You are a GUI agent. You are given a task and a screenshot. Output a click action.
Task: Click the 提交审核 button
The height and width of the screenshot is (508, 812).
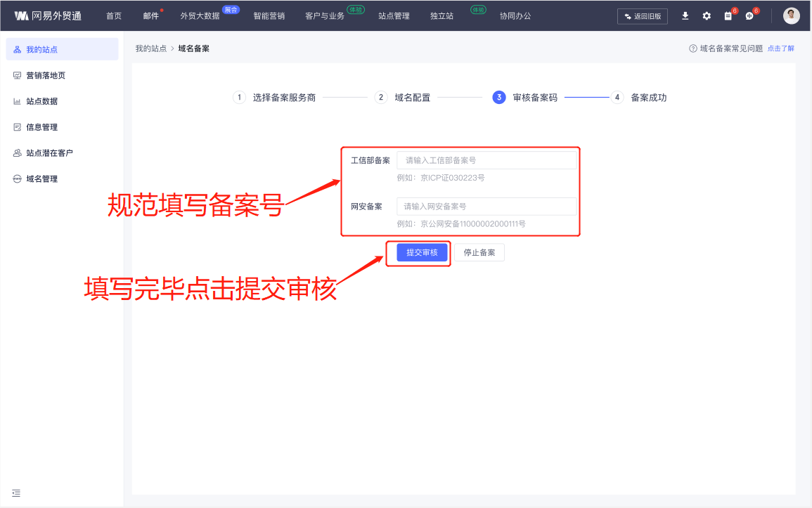[x=422, y=252]
